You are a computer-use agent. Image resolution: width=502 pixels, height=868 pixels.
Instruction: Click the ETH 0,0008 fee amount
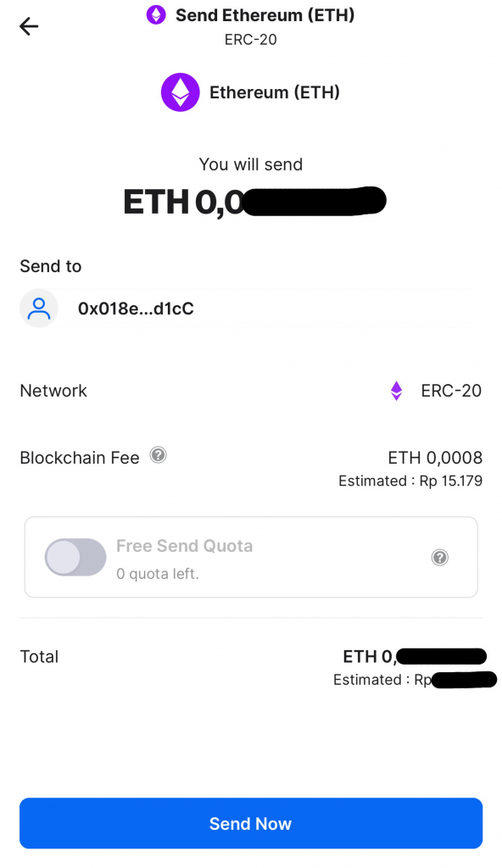point(435,458)
